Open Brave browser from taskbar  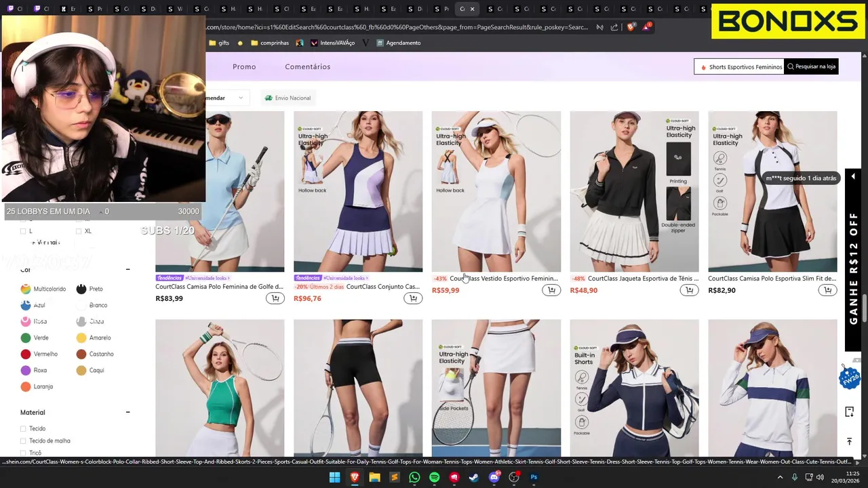click(355, 477)
